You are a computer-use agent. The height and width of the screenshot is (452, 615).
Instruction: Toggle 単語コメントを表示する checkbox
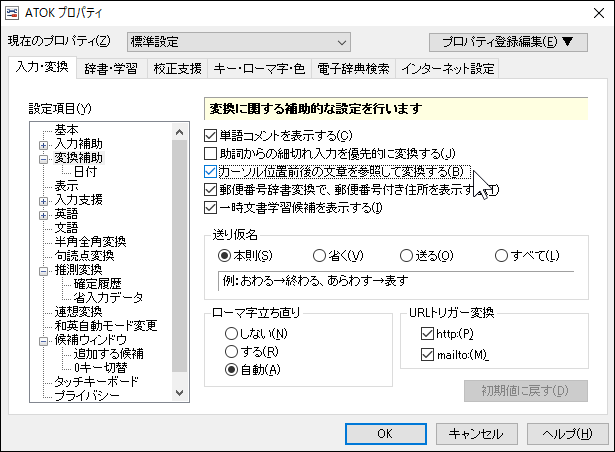(210, 136)
